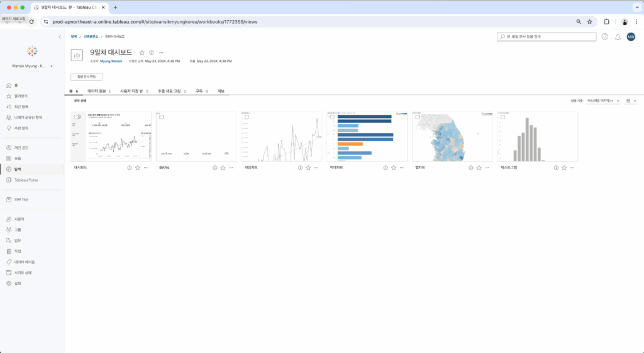Tick the checkbox on 라인차트 thumbnail
This screenshot has height=353, width=644.
(247, 117)
